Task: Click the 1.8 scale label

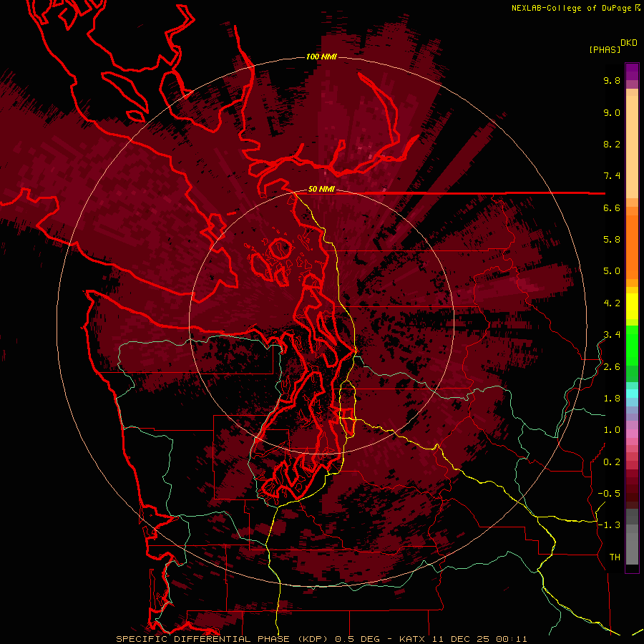Action: (x=612, y=399)
